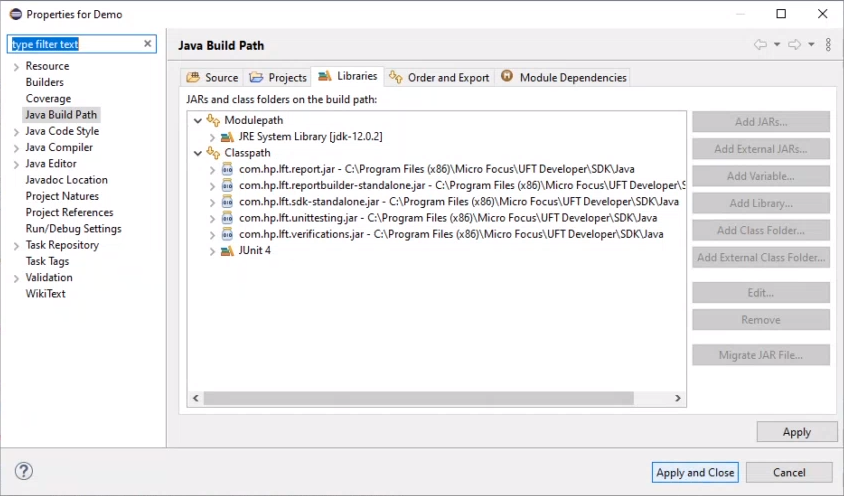The height and width of the screenshot is (496, 844).
Task: Click the back navigation arrow icon
Action: point(760,45)
